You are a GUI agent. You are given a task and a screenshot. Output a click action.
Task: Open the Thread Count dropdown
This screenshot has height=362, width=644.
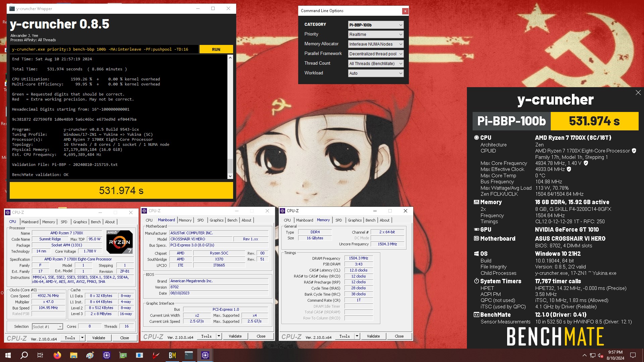pos(376,64)
